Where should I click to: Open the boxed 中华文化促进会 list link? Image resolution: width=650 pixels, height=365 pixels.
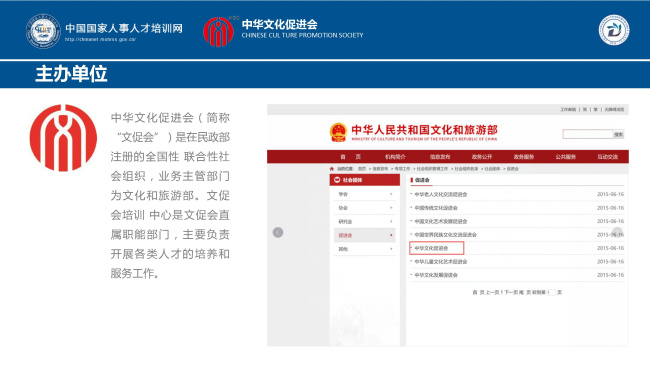tap(432, 248)
